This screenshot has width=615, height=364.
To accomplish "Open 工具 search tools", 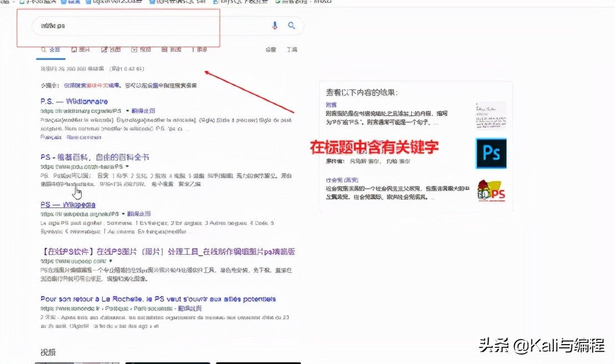I will point(292,49).
